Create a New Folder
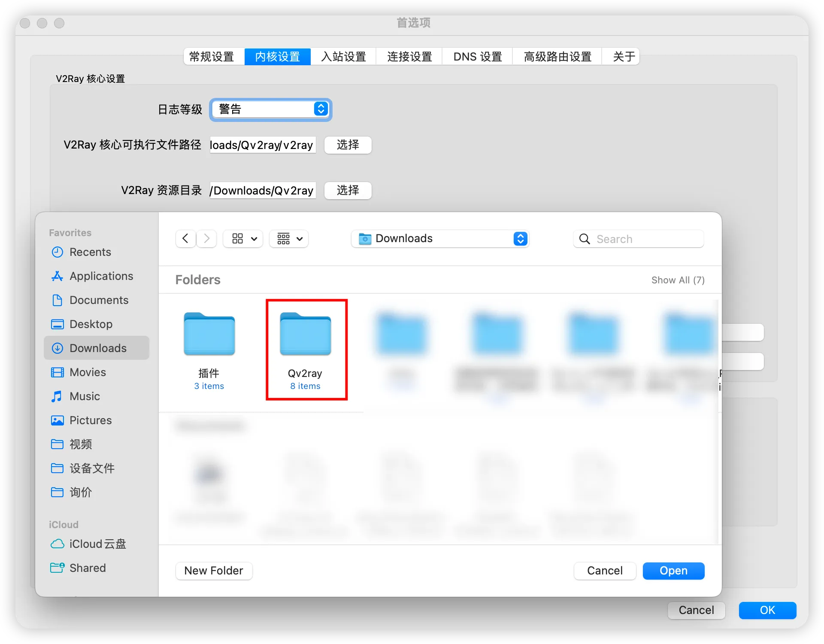The image size is (824, 644). (213, 571)
